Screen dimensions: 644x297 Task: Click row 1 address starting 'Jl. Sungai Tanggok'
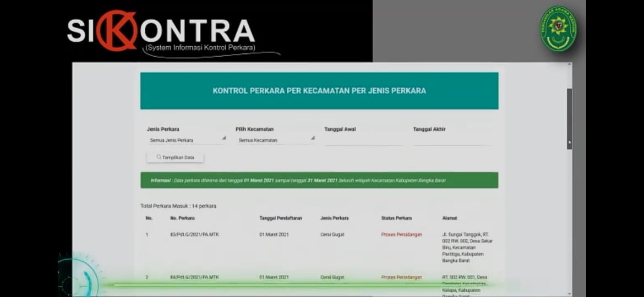point(467,248)
